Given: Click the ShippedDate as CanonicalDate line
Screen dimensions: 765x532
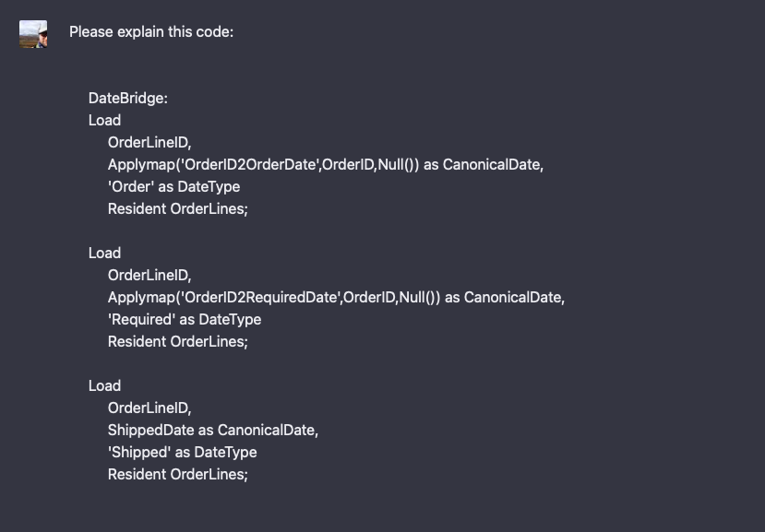Looking at the screenshot, I should [x=213, y=431].
